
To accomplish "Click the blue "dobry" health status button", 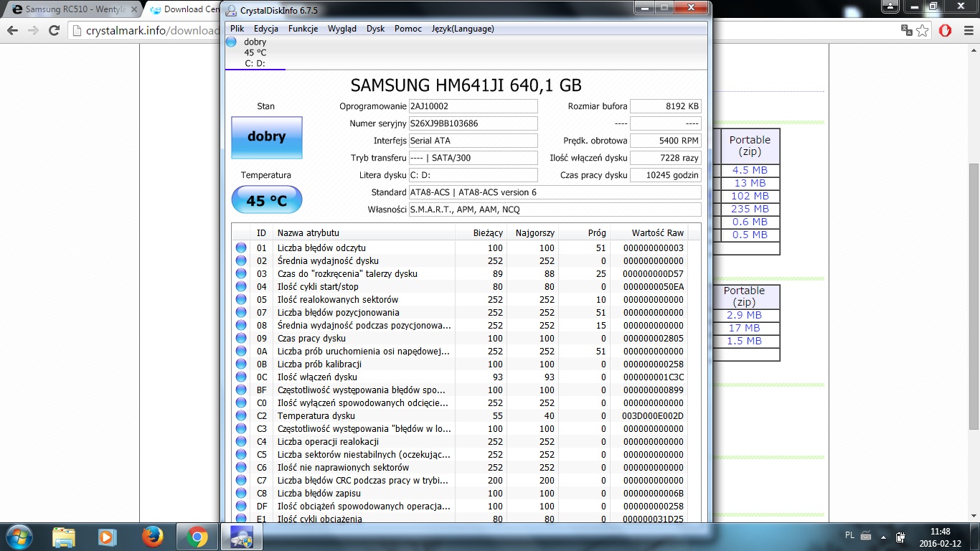I will (266, 137).
